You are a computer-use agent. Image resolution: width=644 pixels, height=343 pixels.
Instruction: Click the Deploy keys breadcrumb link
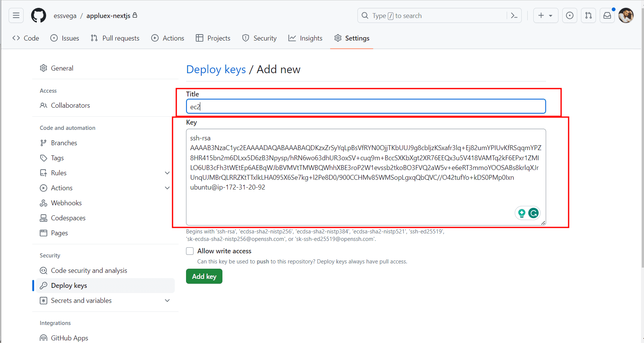(216, 69)
